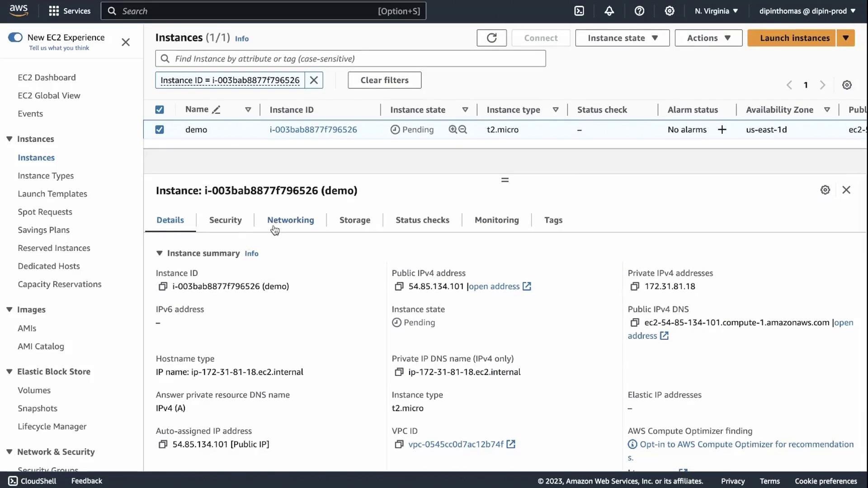Add an alarm with the plus icon

click(722, 130)
